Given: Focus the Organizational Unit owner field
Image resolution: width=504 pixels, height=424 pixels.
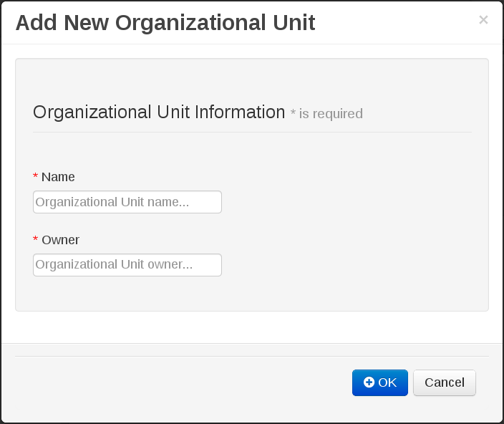Looking at the screenshot, I should coord(127,265).
